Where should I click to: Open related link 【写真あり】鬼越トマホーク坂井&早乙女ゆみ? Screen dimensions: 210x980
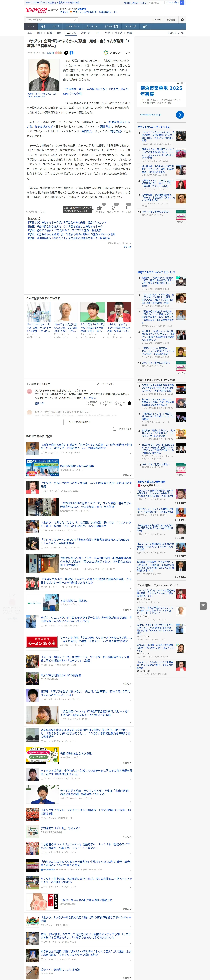tap(67, 223)
